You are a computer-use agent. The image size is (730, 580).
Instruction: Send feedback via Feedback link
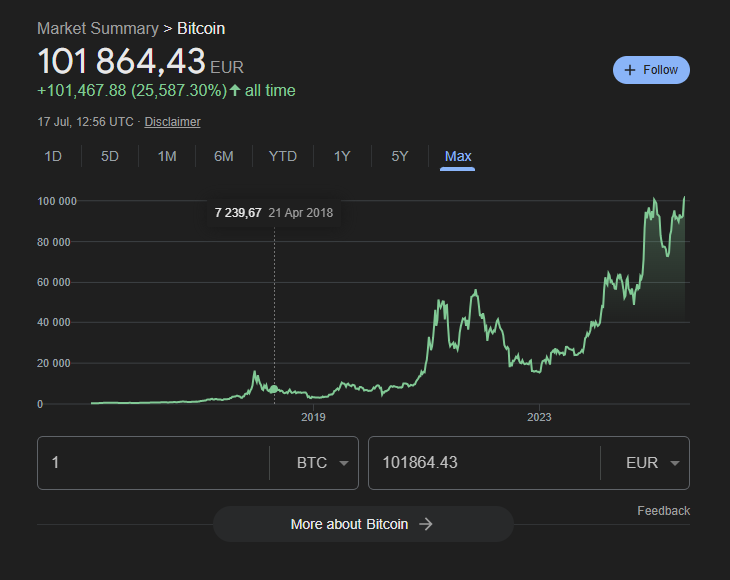point(663,511)
